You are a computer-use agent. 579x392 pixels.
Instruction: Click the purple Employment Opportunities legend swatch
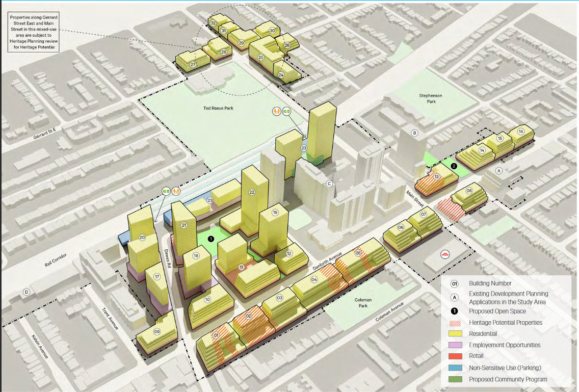coord(455,345)
